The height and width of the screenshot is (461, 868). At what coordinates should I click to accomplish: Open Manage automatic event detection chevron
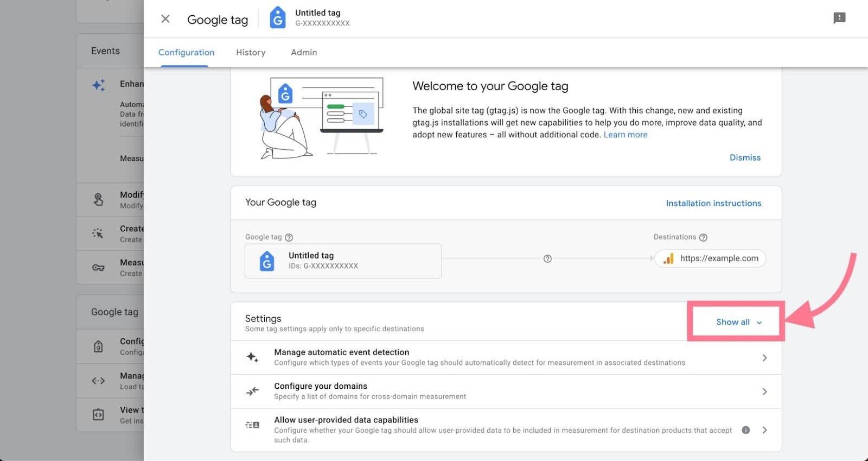click(764, 358)
